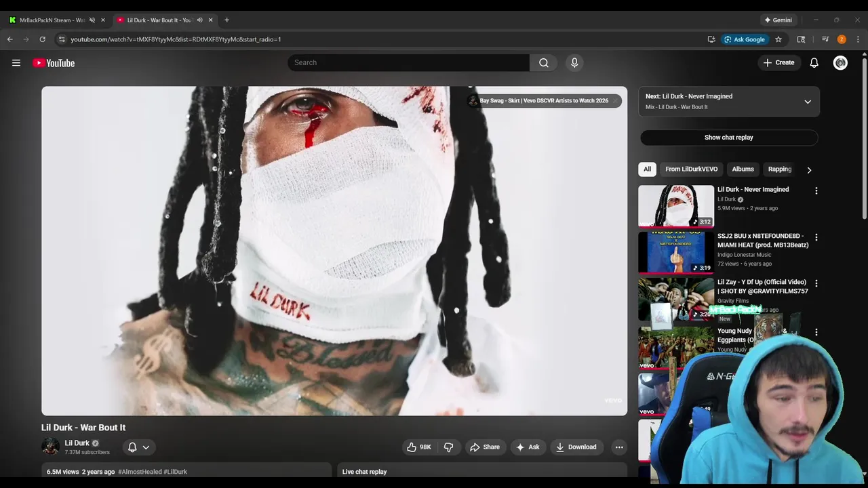868x488 pixels.
Task: Click Live chat replay heading
Action: click(364, 472)
